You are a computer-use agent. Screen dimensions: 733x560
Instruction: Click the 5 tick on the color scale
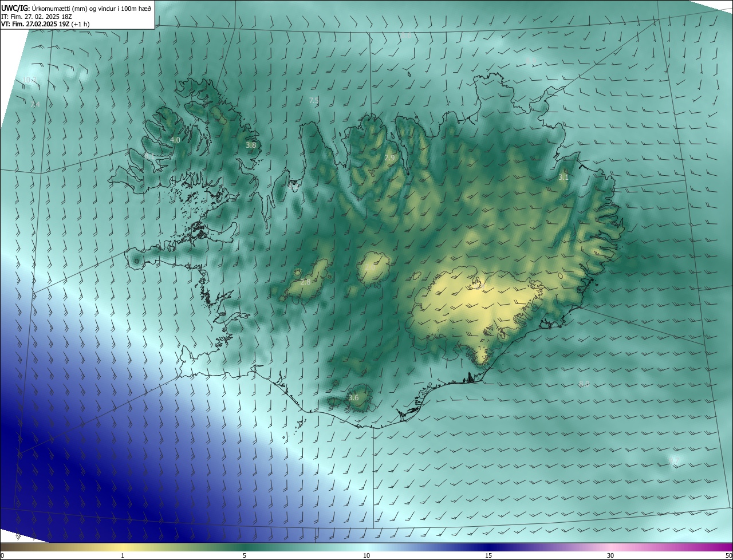pos(245,555)
